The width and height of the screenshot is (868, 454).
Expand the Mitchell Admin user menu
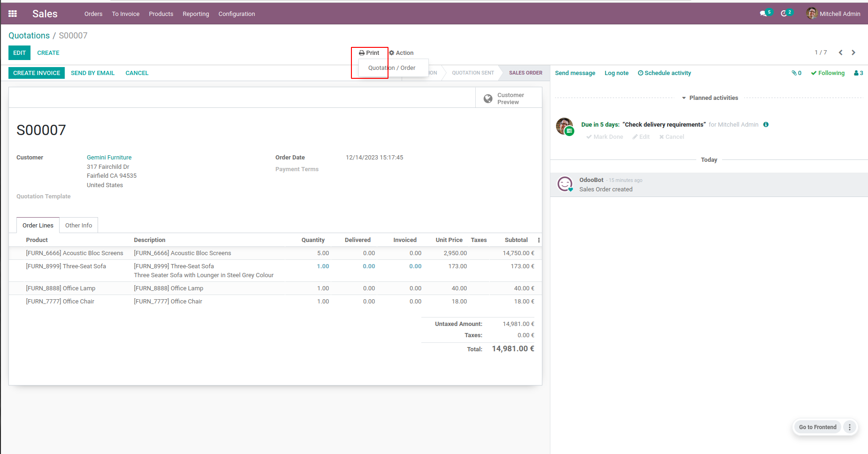pyautogui.click(x=833, y=14)
